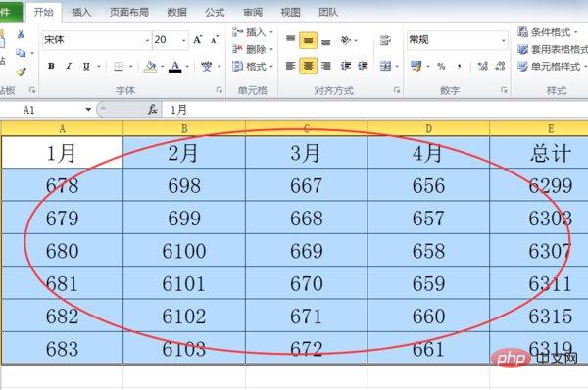Open the 常规 number format dropdown

[504, 40]
